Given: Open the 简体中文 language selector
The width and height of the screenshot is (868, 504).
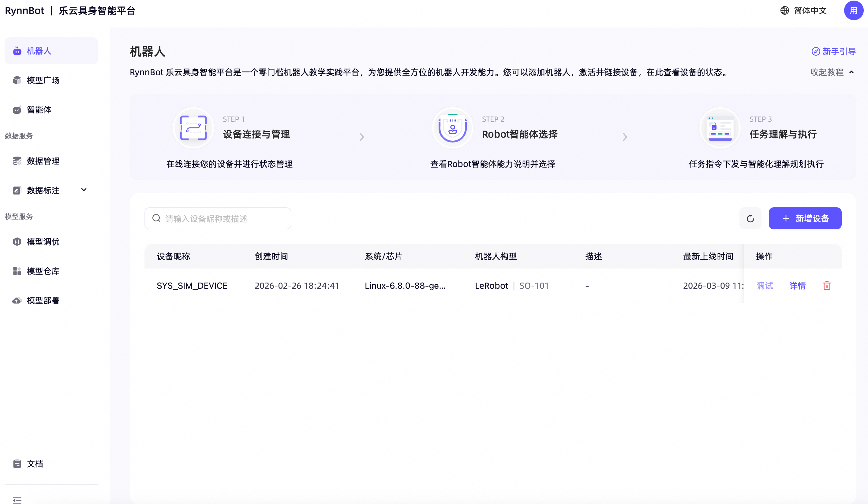Looking at the screenshot, I should click(x=810, y=11).
